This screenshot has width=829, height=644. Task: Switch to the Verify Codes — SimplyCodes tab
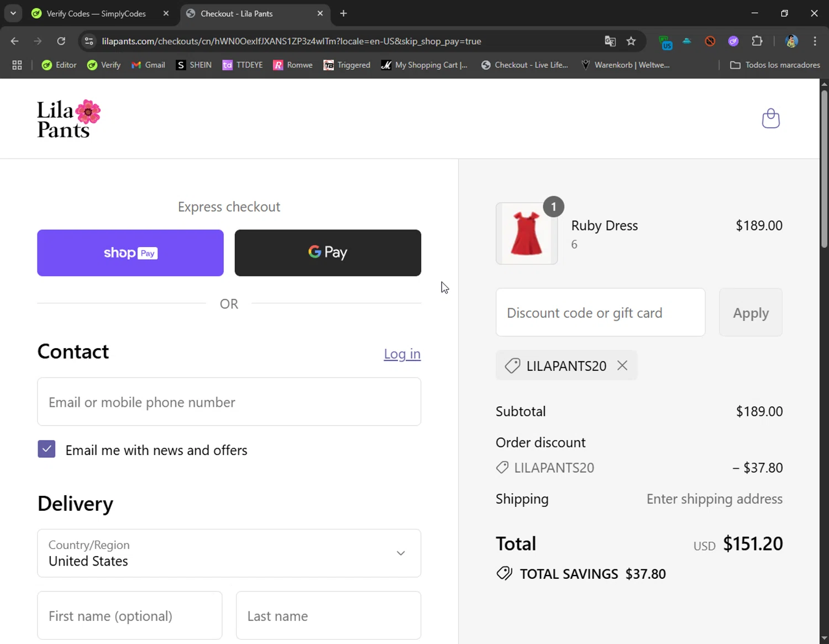click(96, 13)
